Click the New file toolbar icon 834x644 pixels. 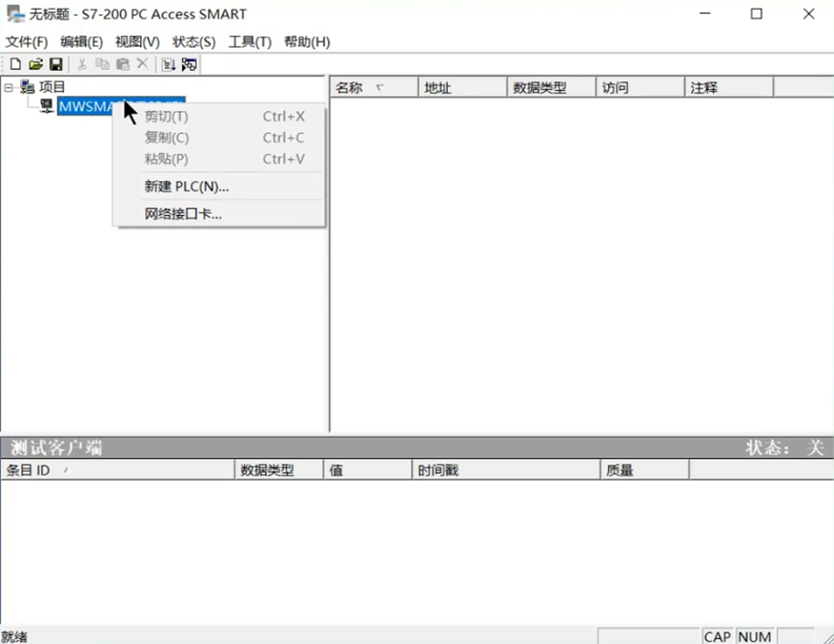point(15,64)
